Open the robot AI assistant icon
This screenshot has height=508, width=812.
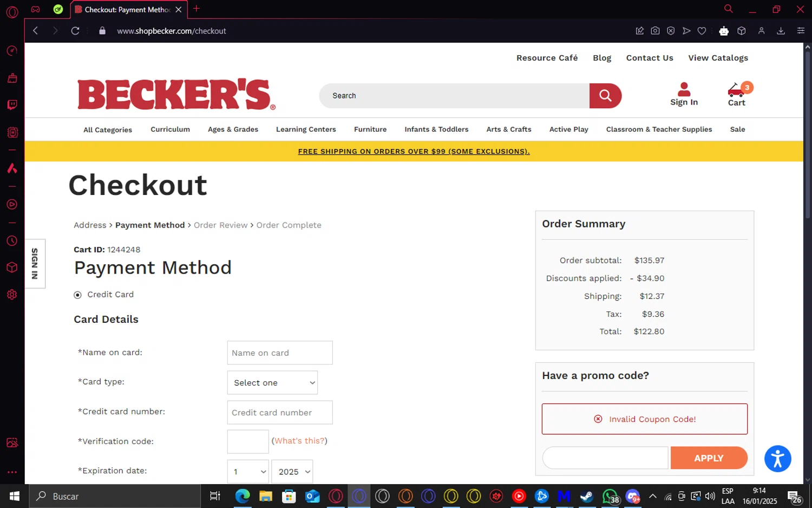[724, 31]
